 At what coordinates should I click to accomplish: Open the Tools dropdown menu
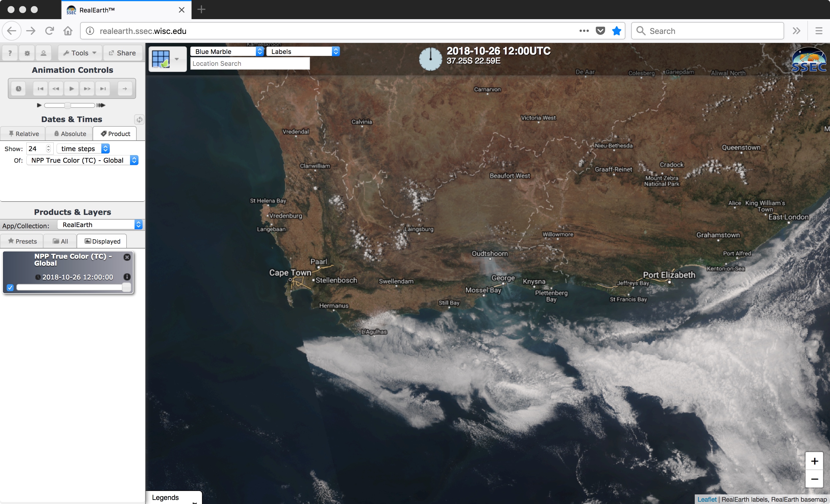coord(80,53)
